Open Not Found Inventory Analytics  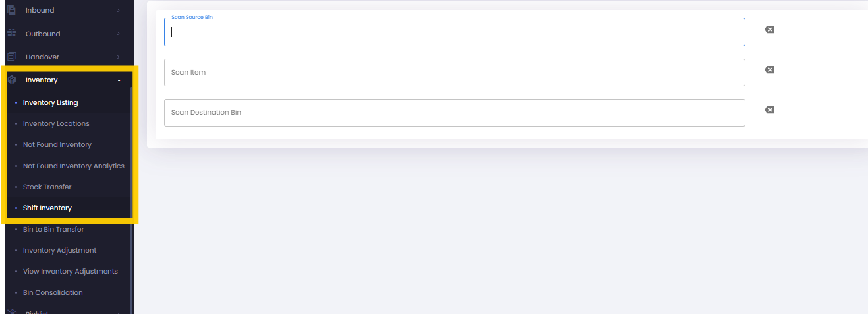point(74,166)
